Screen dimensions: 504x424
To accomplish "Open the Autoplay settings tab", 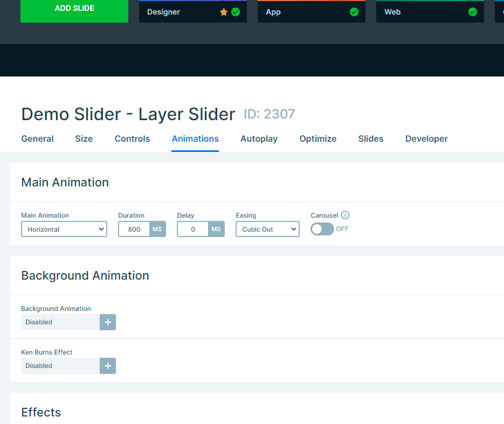I will pyautogui.click(x=259, y=138).
